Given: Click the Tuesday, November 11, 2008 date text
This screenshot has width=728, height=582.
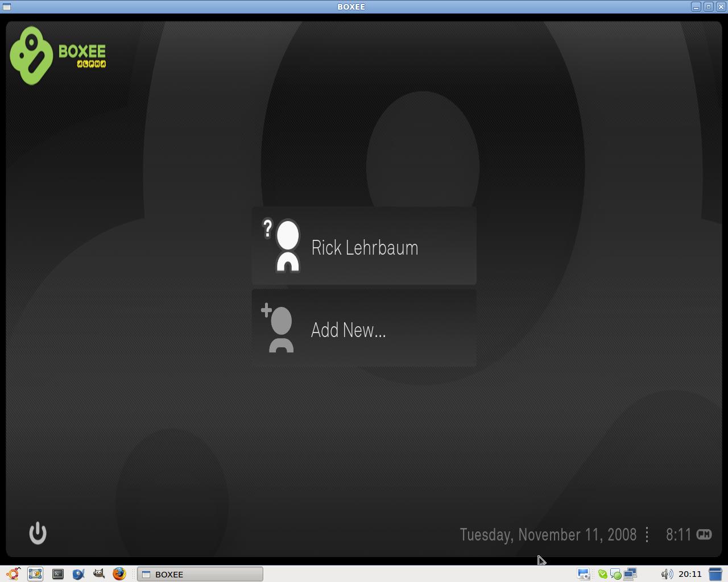Looking at the screenshot, I should (548, 535).
